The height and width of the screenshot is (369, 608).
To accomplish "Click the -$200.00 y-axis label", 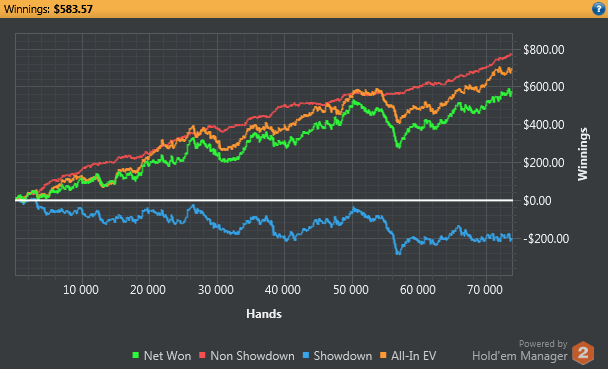I will [x=546, y=238].
